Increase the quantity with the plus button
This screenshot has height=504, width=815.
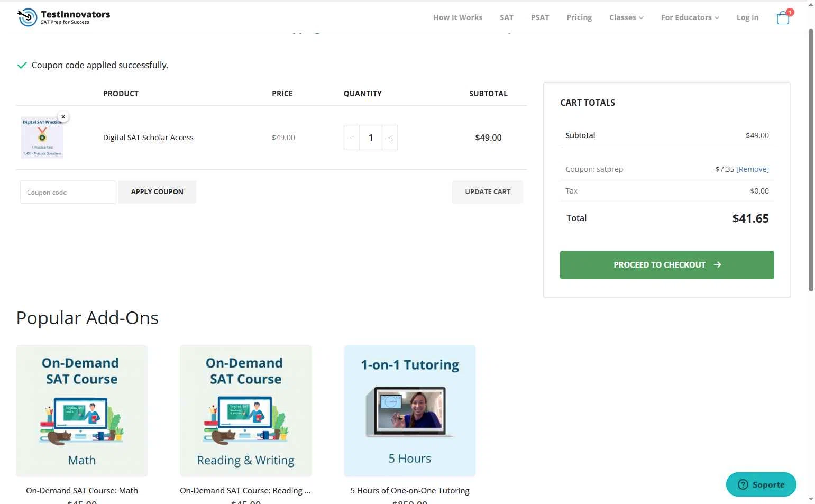tap(390, 138)
